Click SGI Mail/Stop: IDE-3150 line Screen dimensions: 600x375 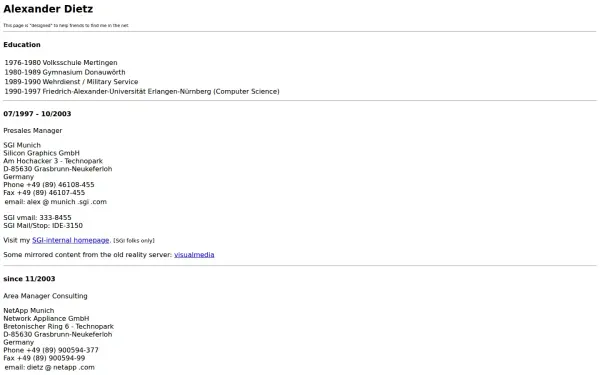coord(43,226)
